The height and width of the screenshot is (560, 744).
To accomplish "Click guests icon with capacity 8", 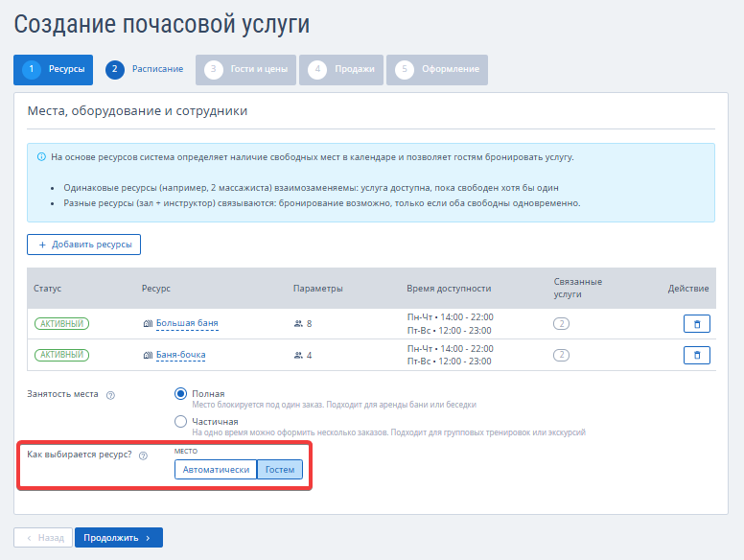I will point(298,324).
